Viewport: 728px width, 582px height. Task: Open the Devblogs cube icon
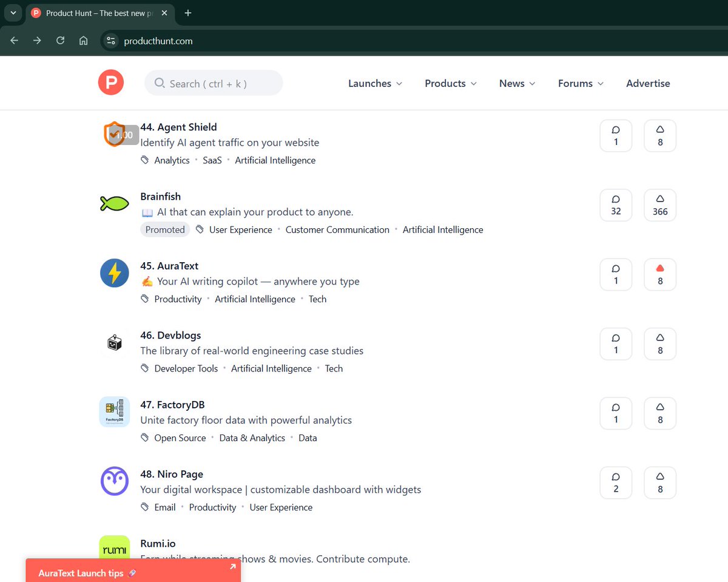(115, 343)
